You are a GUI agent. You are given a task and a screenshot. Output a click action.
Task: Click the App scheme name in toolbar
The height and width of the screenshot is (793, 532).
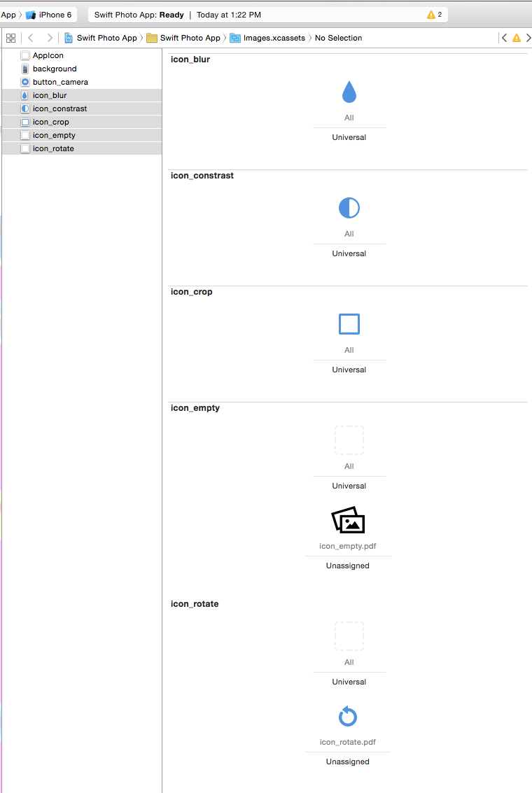click(x=8, y=15)
